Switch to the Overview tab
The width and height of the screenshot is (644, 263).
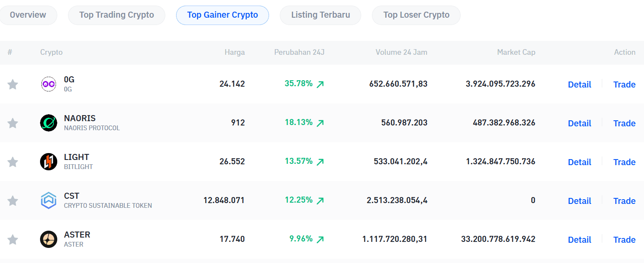(28, 15)
